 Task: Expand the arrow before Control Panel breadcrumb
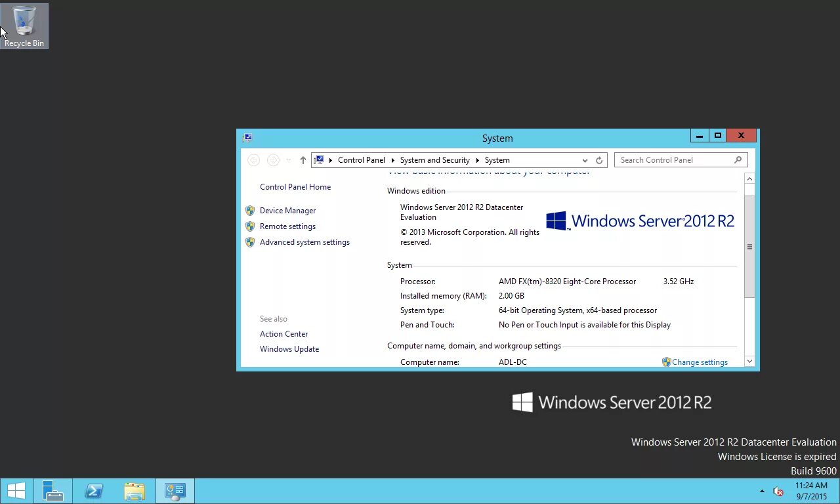(331, 160)
